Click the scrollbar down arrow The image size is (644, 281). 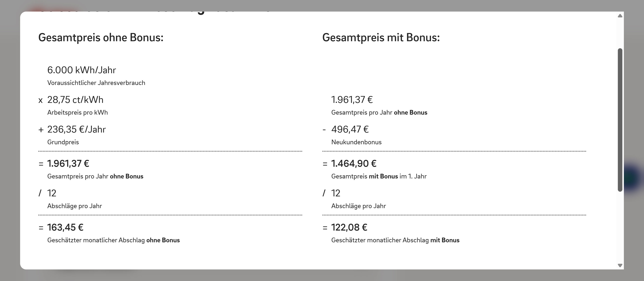pos(620,265)
